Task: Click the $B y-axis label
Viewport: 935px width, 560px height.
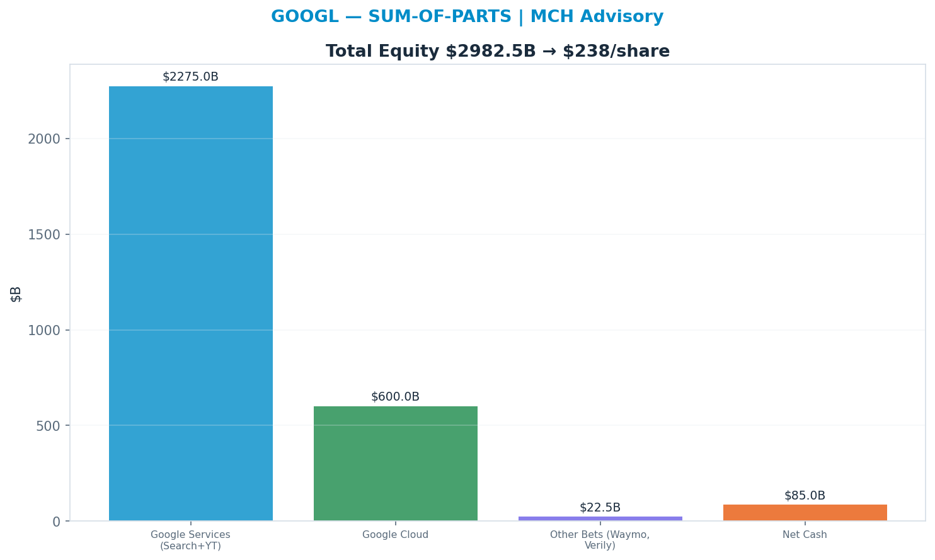Action: coord(16,294)
